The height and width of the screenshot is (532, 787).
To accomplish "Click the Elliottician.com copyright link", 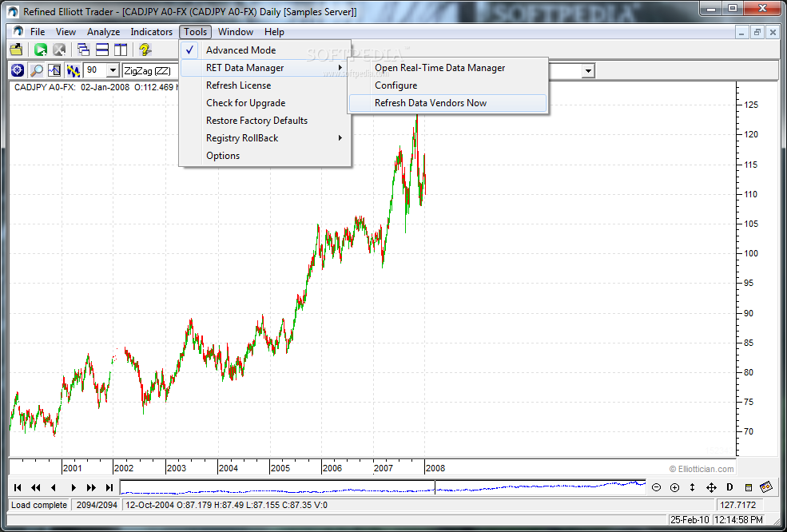I will click(702, 469).
